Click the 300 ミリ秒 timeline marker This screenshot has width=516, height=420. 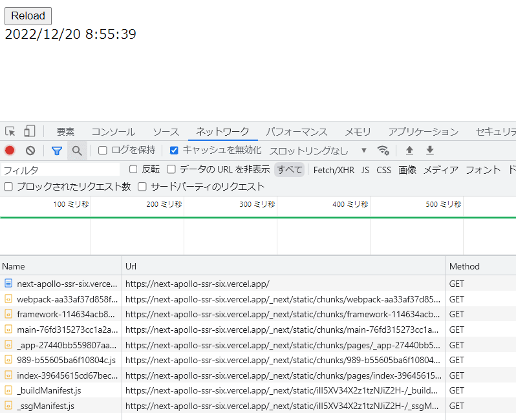257,204
